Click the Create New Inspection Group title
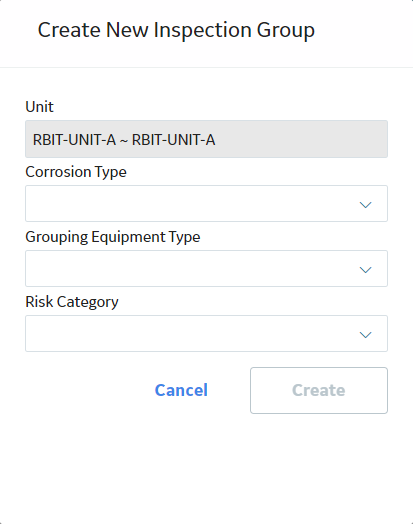 pyautogui.click(x=176, y=30)
